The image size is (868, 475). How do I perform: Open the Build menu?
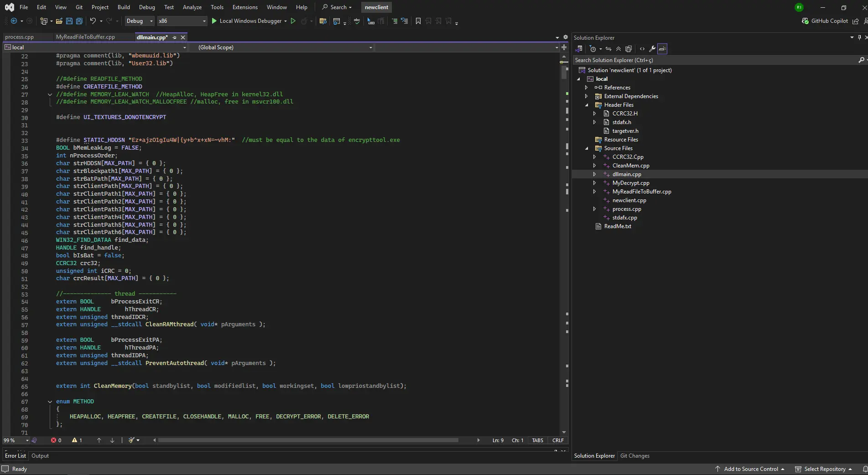124,7
